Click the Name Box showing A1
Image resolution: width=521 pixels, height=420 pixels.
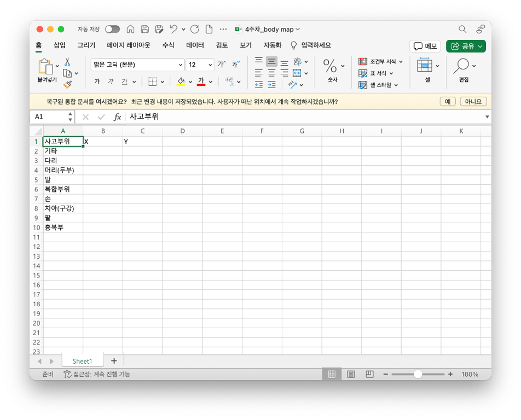coord(51,117)
